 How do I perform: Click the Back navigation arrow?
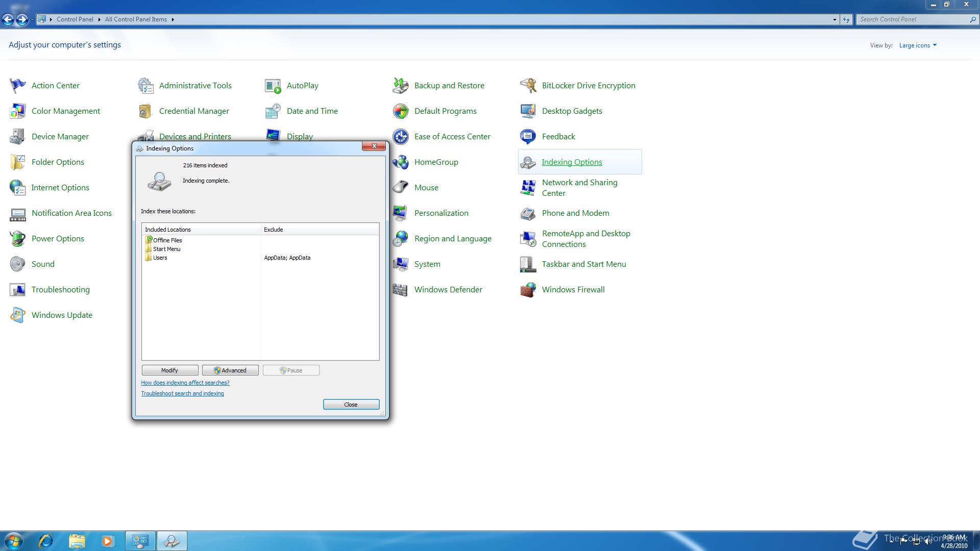[x=8, y=19]
